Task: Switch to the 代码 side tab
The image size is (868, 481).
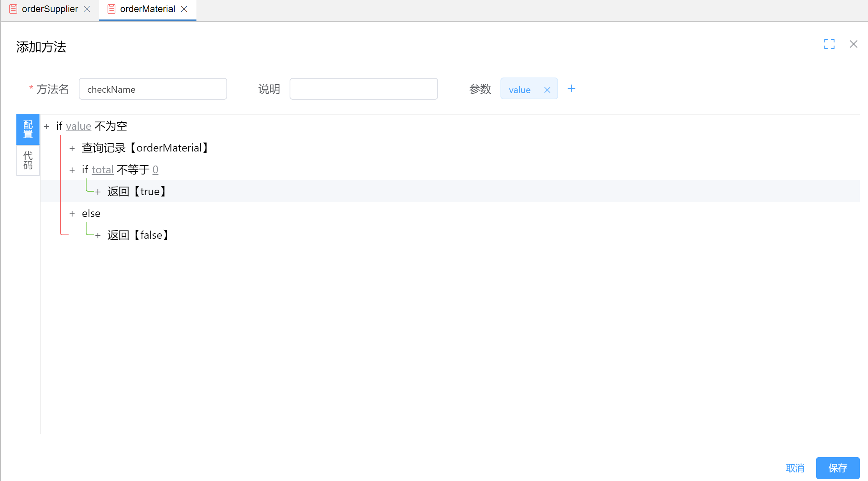Action: coord(28,160)
